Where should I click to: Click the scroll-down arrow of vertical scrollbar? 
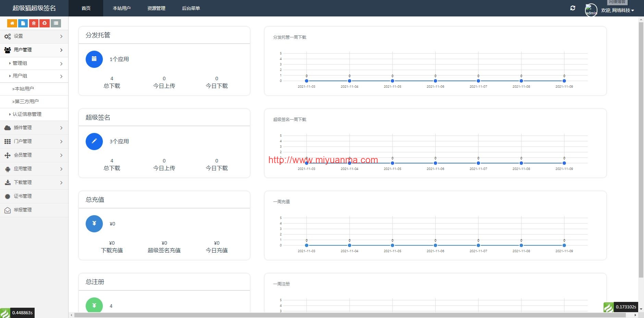tap(641, 309)
